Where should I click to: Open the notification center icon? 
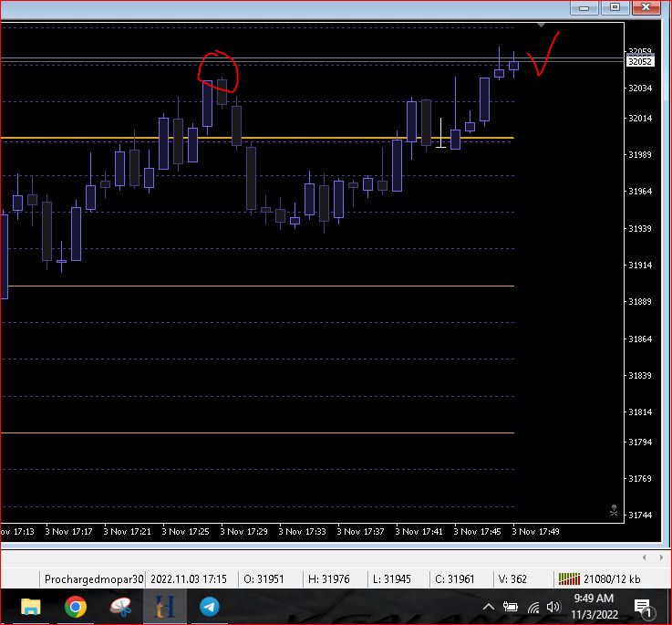tap(644, 609)
